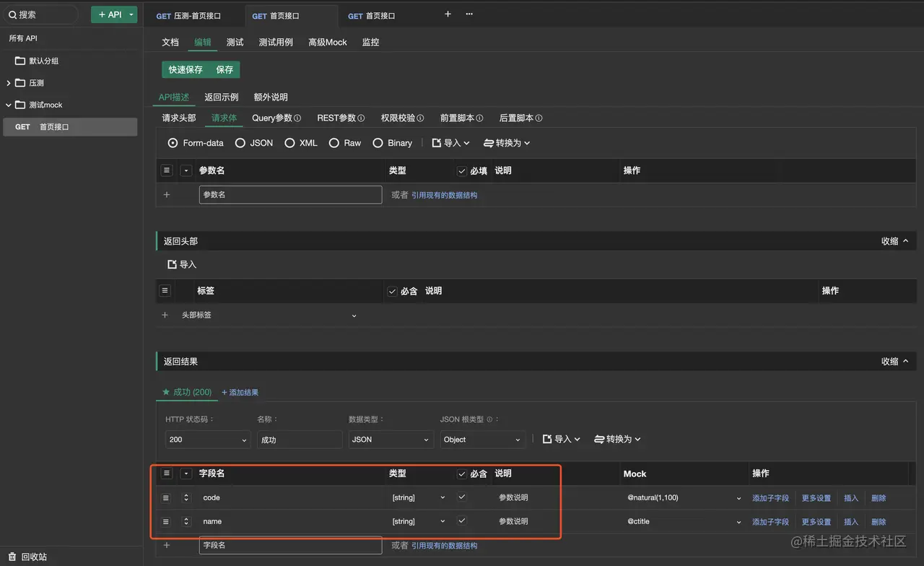Open the 数据类型 dropdown showing JSON
Image resolution: width=924 pixels, height=566 pixels.
point(391,440)
